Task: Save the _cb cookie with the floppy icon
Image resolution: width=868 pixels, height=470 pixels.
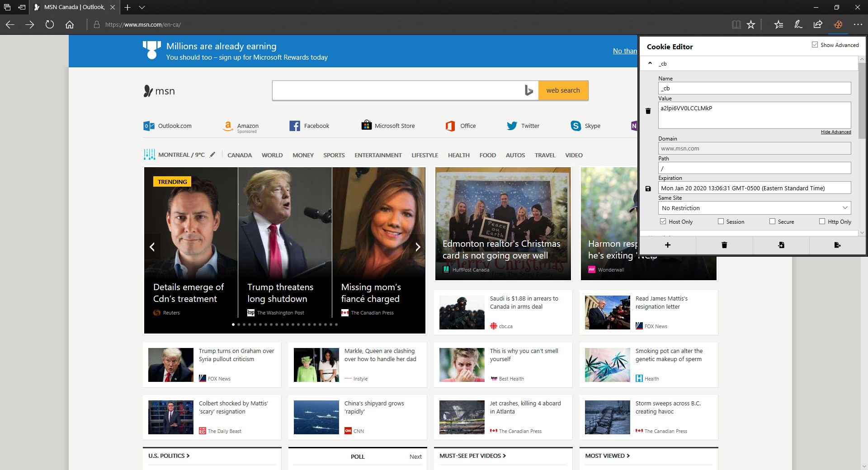Action: (x=648, y=188)
